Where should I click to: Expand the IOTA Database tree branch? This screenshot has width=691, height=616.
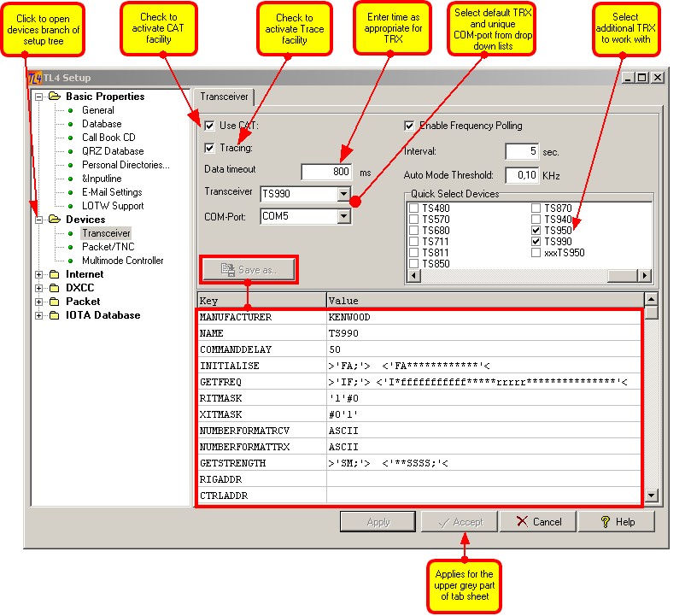click(x=38, y=316)
